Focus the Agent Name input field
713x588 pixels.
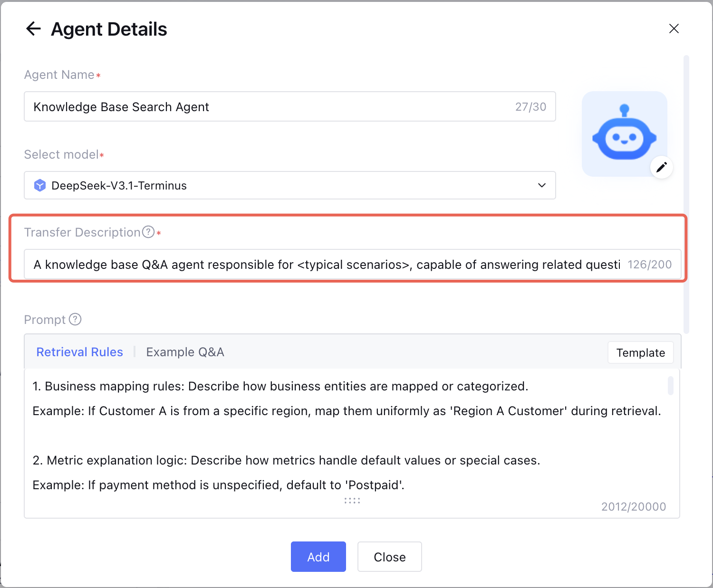tap(266, 107)
